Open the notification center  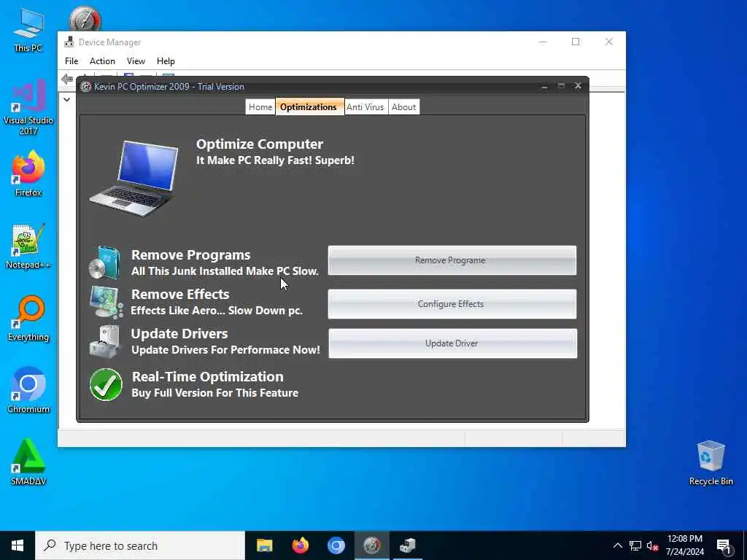[x=724, y=545]
